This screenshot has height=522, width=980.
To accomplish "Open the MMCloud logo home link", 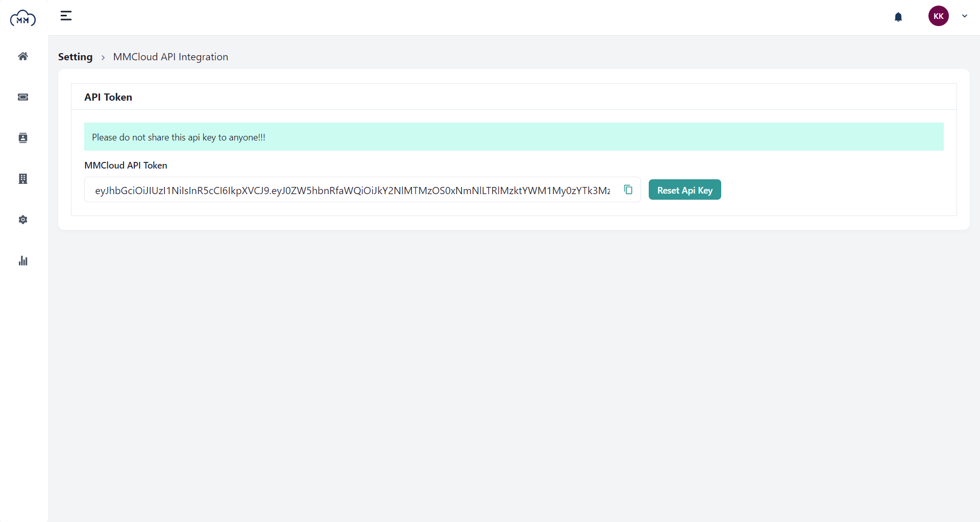I will tap(23, 18).
